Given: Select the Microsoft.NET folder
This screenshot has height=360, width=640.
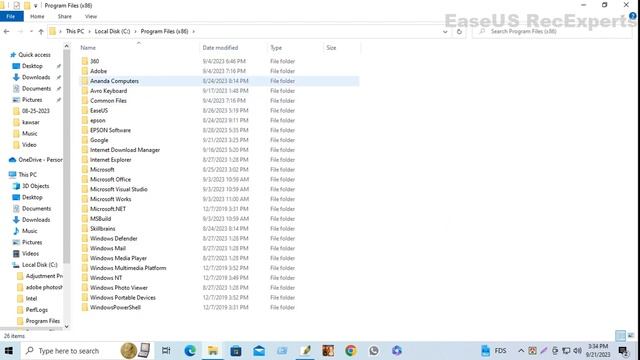Looking at the screenshot, I should coord(108,209).
